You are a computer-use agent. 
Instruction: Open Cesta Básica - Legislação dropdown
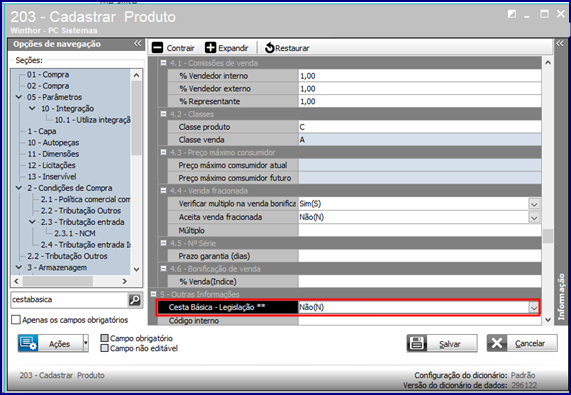click(x=533, y=308)
